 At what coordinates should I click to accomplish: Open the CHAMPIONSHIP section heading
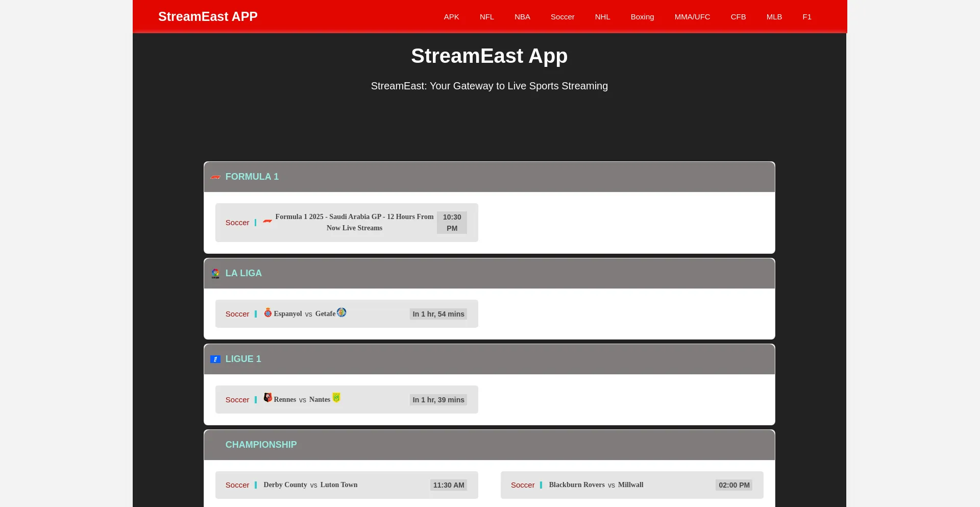261,445
